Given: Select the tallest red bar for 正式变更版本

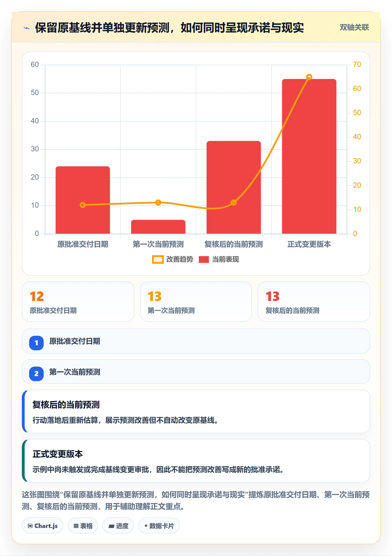Looking at the screenshot, I should click(309, 156).
